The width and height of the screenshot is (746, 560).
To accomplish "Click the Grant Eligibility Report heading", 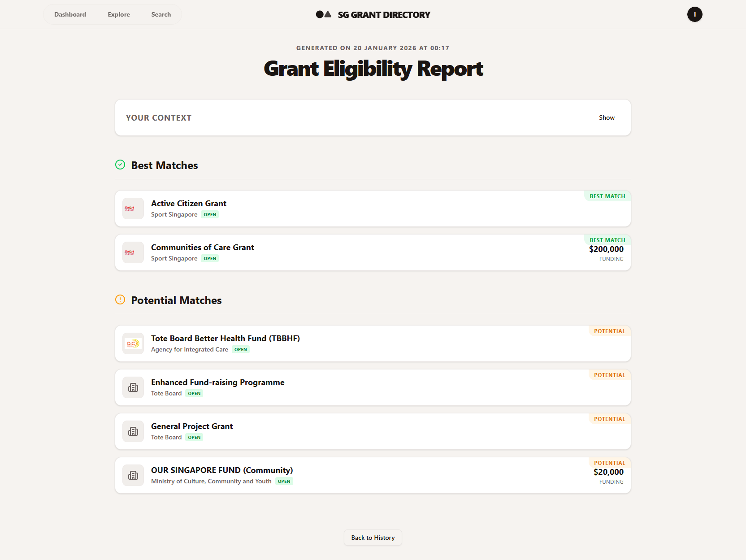I will tap(373, 69).
